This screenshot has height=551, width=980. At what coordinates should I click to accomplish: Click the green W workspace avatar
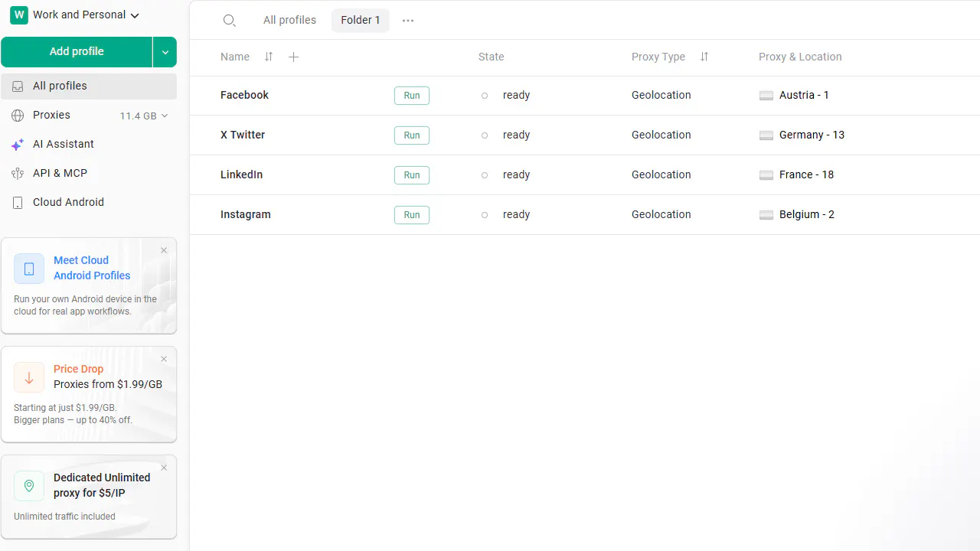coord(19,15)
